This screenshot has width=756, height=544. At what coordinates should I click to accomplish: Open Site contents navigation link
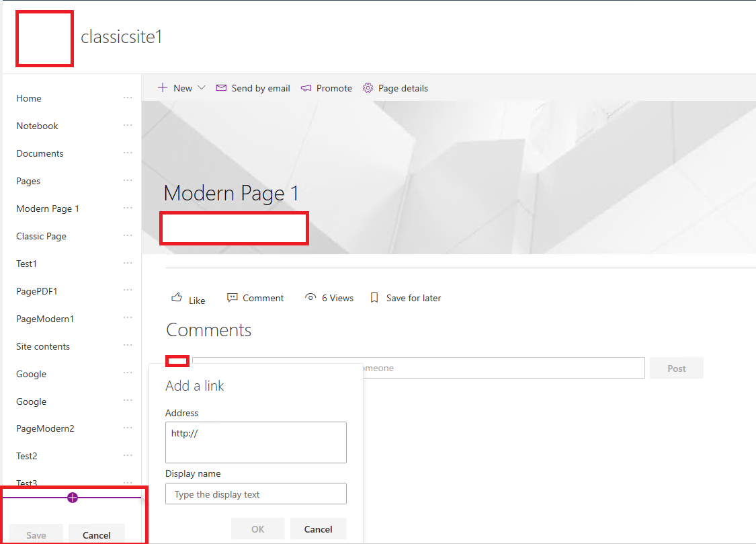(x=42, y=346)
